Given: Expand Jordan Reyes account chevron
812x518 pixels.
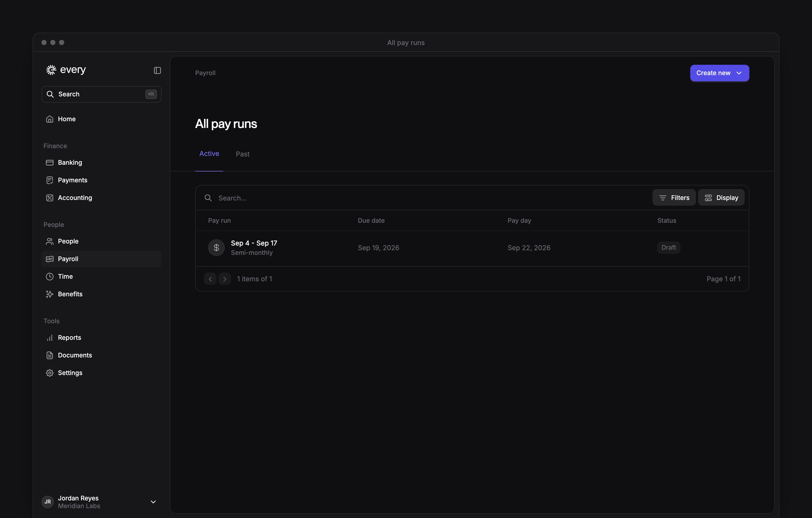Looking at the screenshot, I should coord(153,502).
